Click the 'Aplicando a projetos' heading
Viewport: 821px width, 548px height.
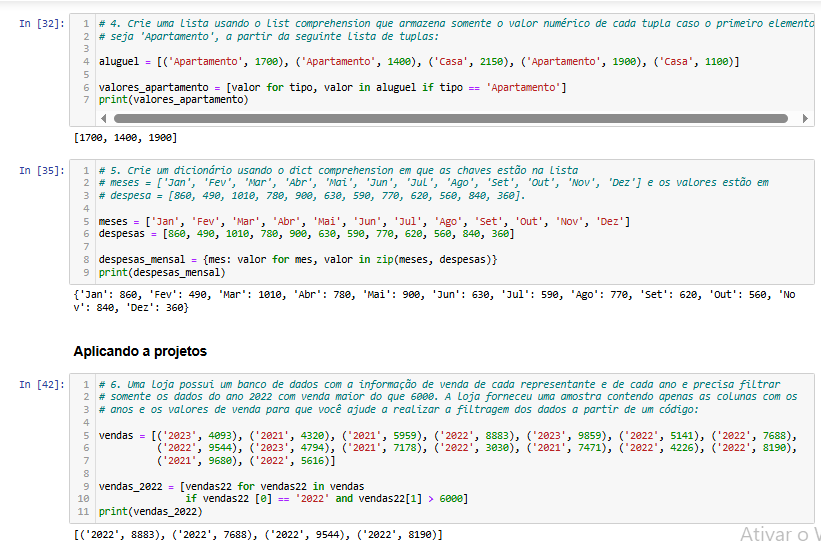[x=140, y=351]
